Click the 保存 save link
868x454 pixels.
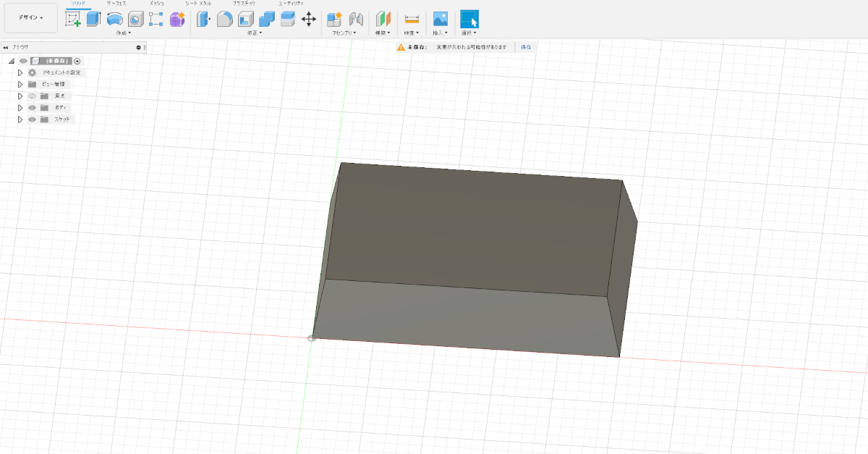(x=526, y=46)
